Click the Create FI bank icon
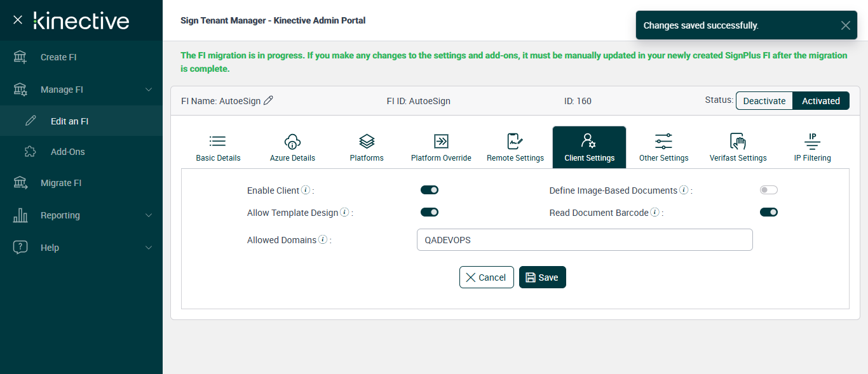Image resolution: width=868 pixels, height=374 pixels. (x=20, y=57)
